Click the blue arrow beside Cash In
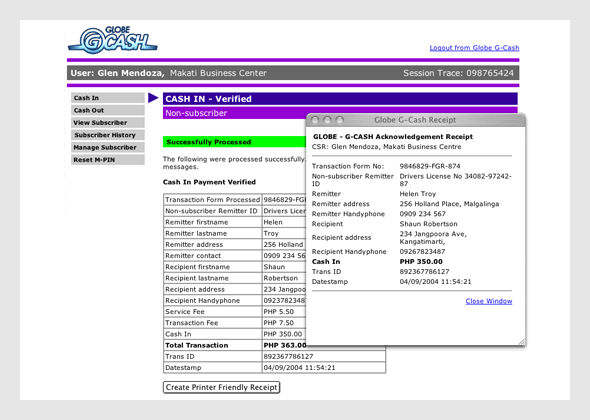This screenshot has height=420, width=590. [153, 98]
